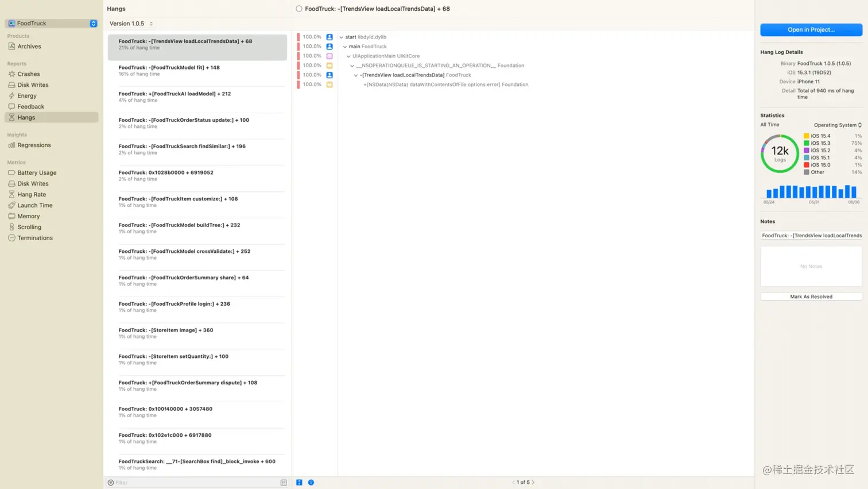The width and height of the screenshot is (868, 489).
Task: Select the FoodTruckModel fit + 148 hang
Action: click(x=197, y=71)
